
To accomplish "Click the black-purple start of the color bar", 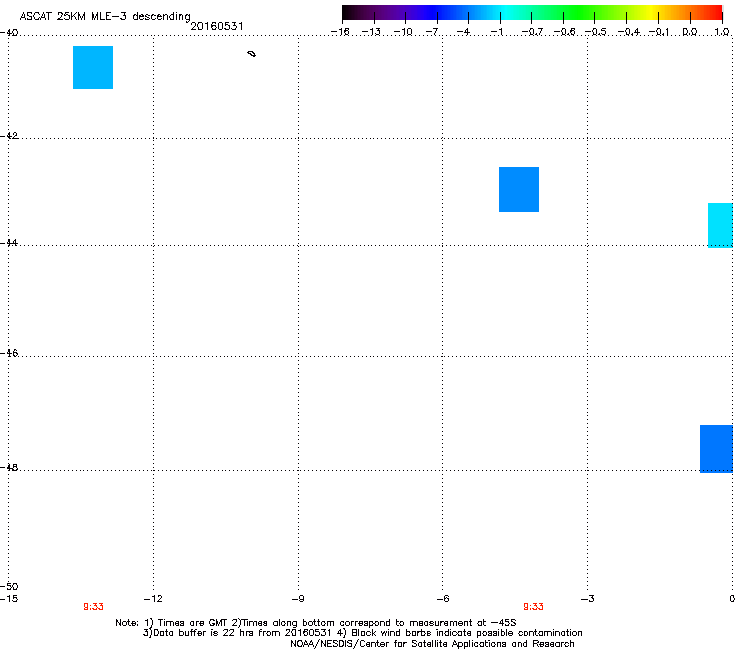I will click(352, 12).
